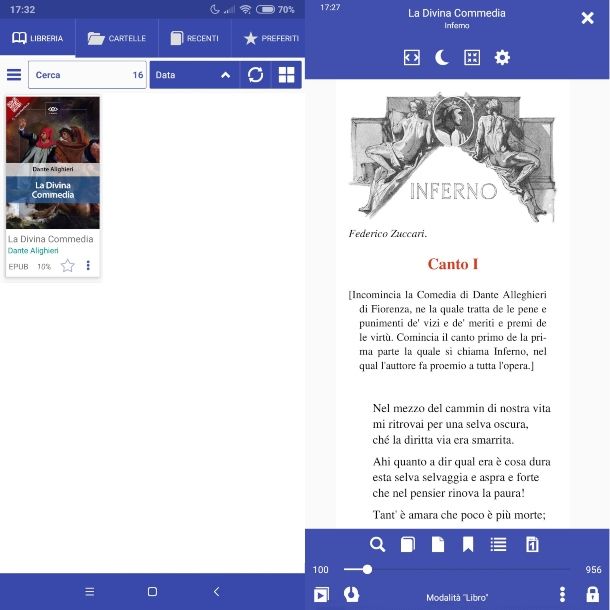610x610 pixels.
Task: Open La Divina Commedia book cover
Action: [53, 163]
